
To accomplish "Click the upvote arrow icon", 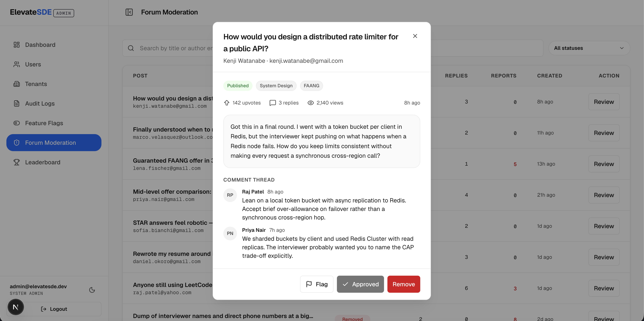I will tap(227, 103).
